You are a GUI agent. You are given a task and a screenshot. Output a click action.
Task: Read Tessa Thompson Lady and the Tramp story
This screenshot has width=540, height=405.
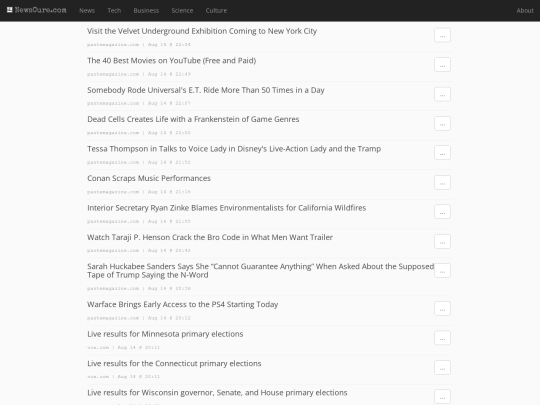point(234,149)
